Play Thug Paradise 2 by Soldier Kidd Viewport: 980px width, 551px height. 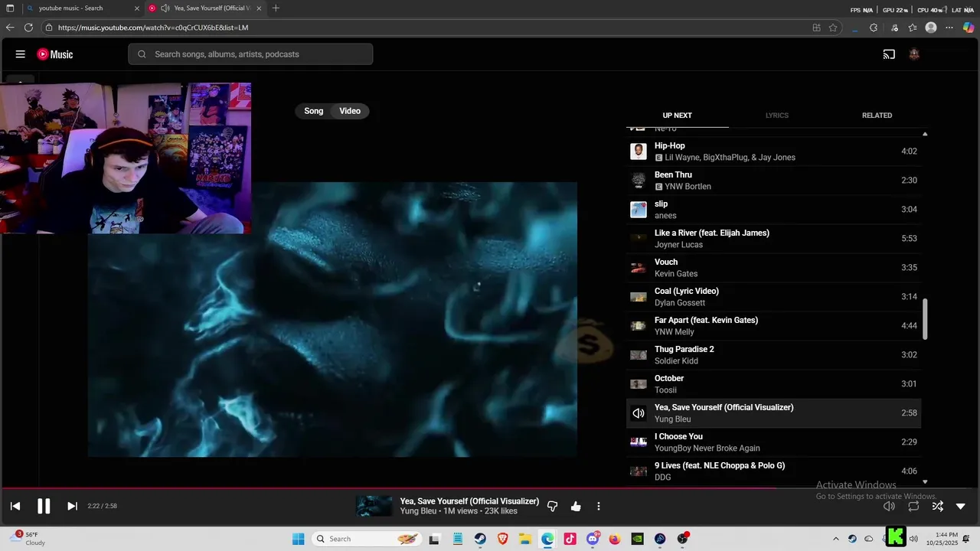point(773,355)
